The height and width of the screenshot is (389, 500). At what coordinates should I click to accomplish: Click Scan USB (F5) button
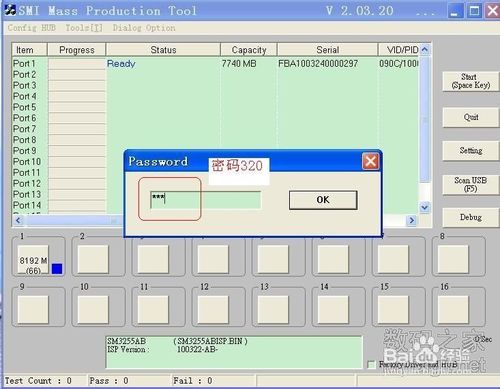[x=471, y=184]
